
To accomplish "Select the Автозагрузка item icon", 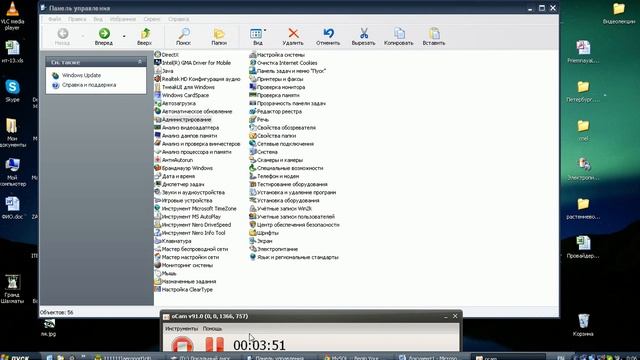I will (158, 103).
